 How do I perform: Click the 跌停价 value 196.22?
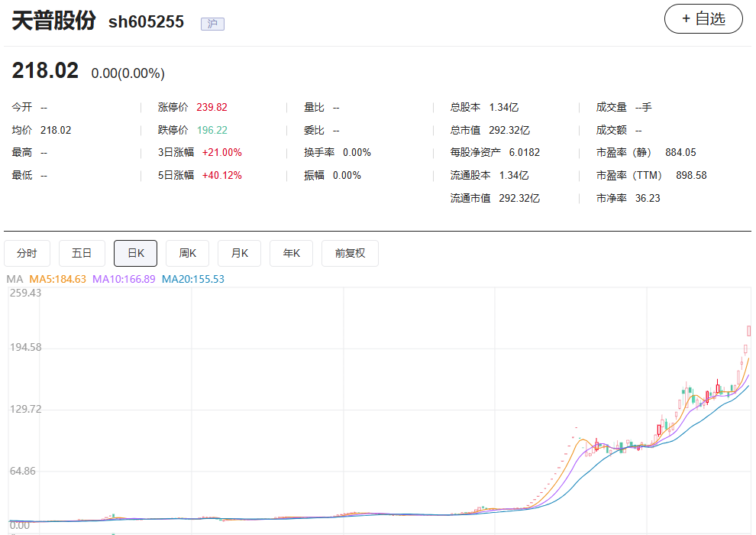pos(212,130)
